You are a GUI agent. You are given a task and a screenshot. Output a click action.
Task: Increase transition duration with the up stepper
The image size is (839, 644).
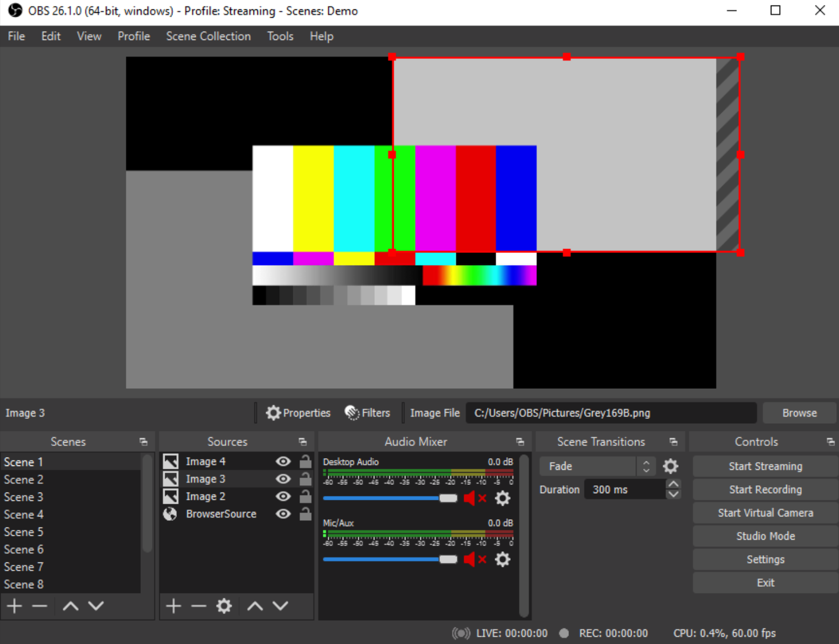pos(672,484)
